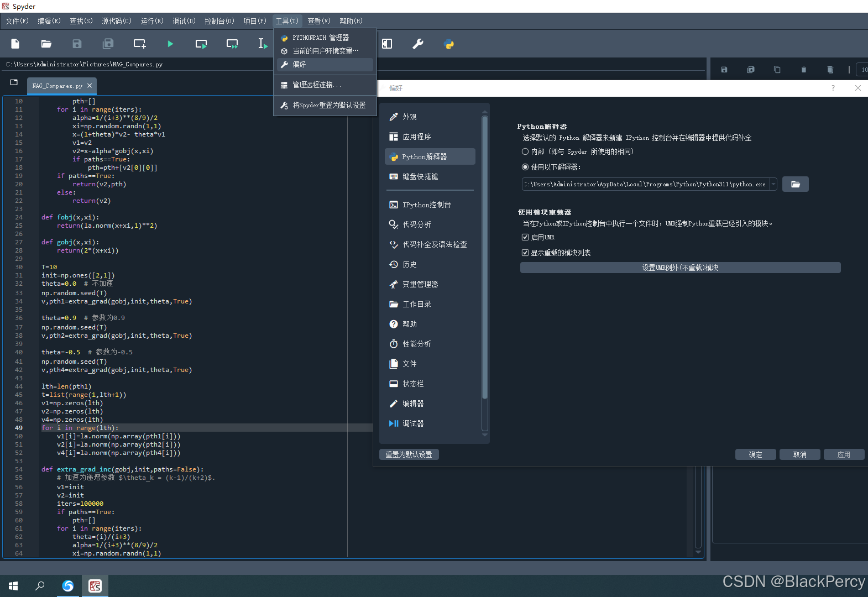Click the Save all files icon
The width and height of the screenshot is (868, 597).
(108, 44)
